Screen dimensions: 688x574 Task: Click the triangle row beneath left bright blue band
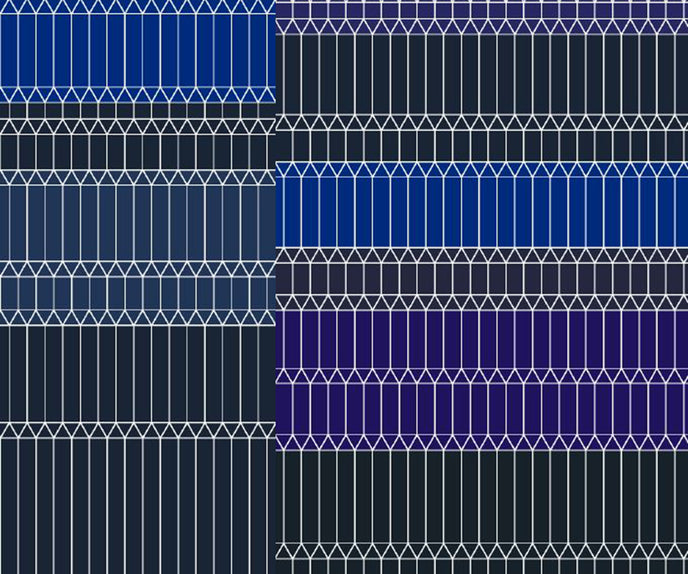coord(138,95)
